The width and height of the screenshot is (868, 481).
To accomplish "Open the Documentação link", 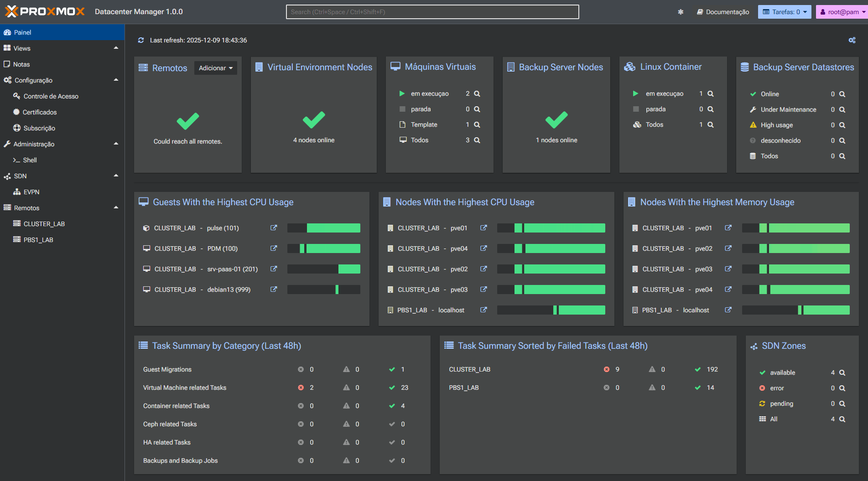I will [x=723, y=12].
